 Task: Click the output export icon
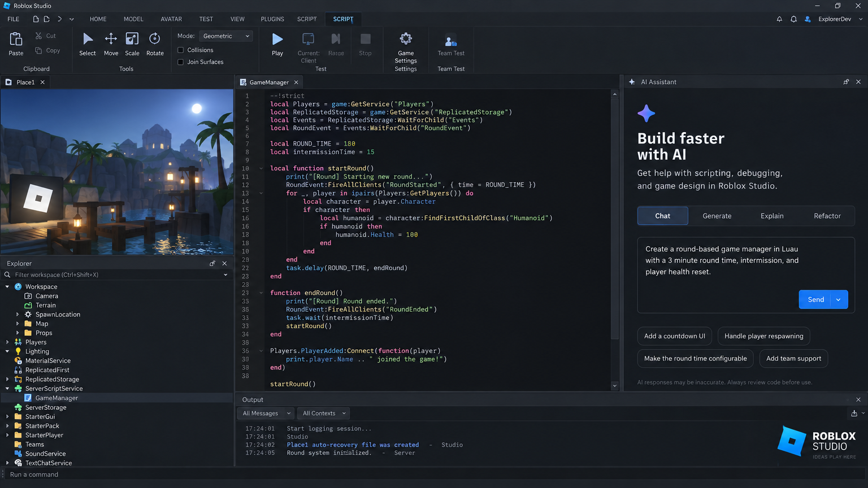pyautogui.click(x=854, y=413)
